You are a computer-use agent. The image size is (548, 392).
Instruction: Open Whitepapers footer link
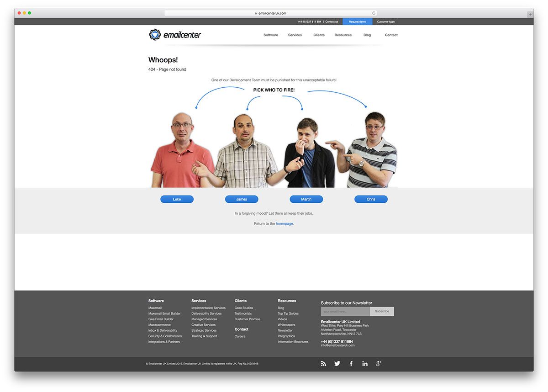tap(286, 325)
